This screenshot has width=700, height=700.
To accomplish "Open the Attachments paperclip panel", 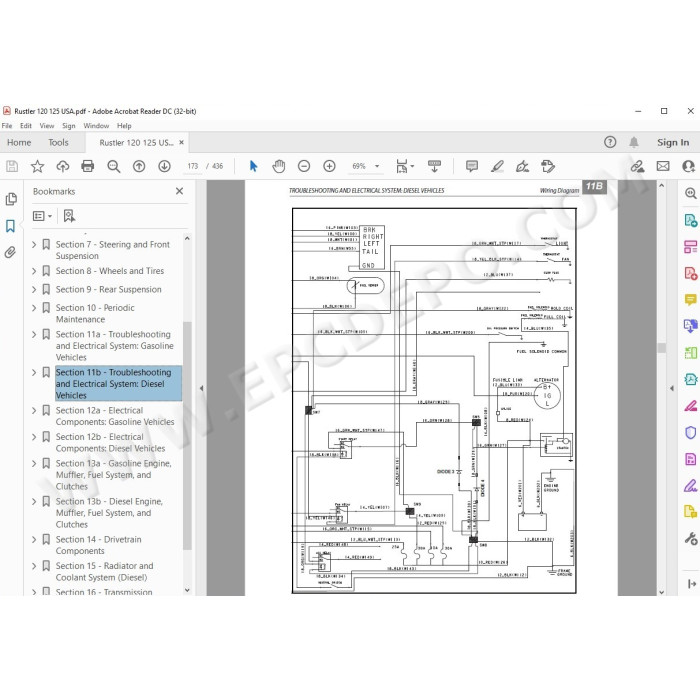I will pos(10,253).
